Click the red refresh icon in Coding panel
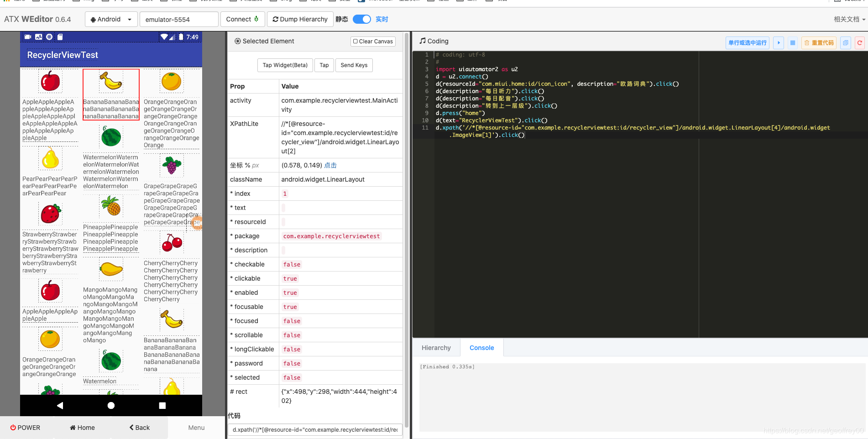 (860, 43)
